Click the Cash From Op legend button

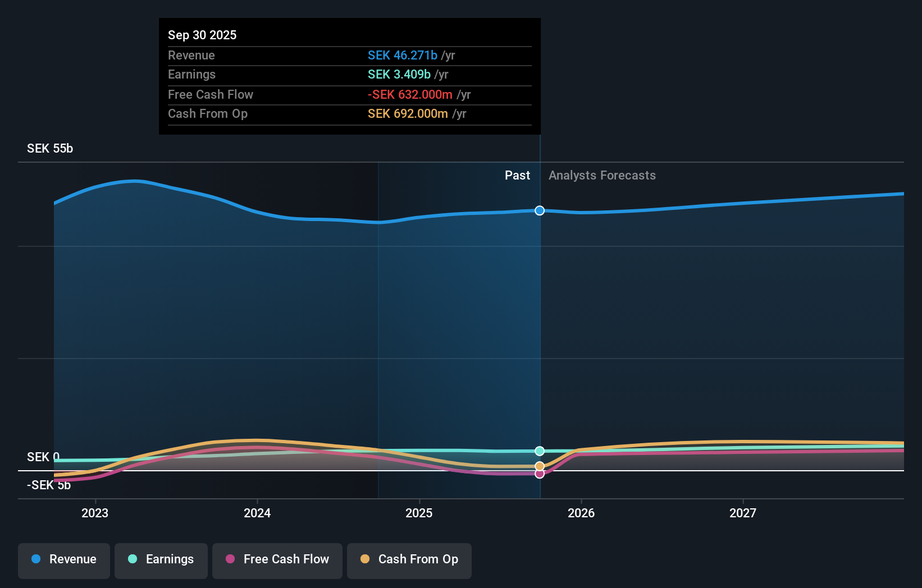pos(409,559)
